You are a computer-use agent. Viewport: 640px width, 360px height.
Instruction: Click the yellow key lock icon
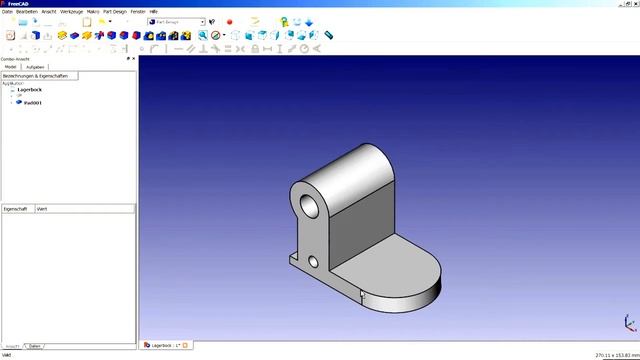(284, 22)
